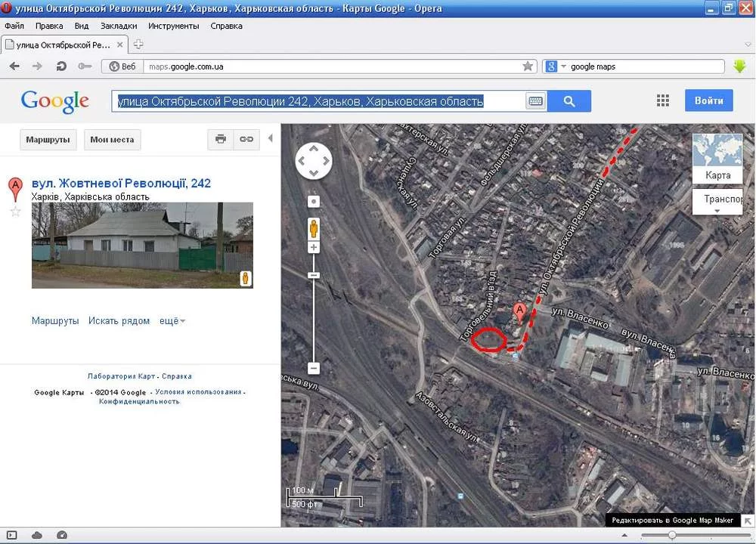Open the Файл menu

(x=14, y=26)
